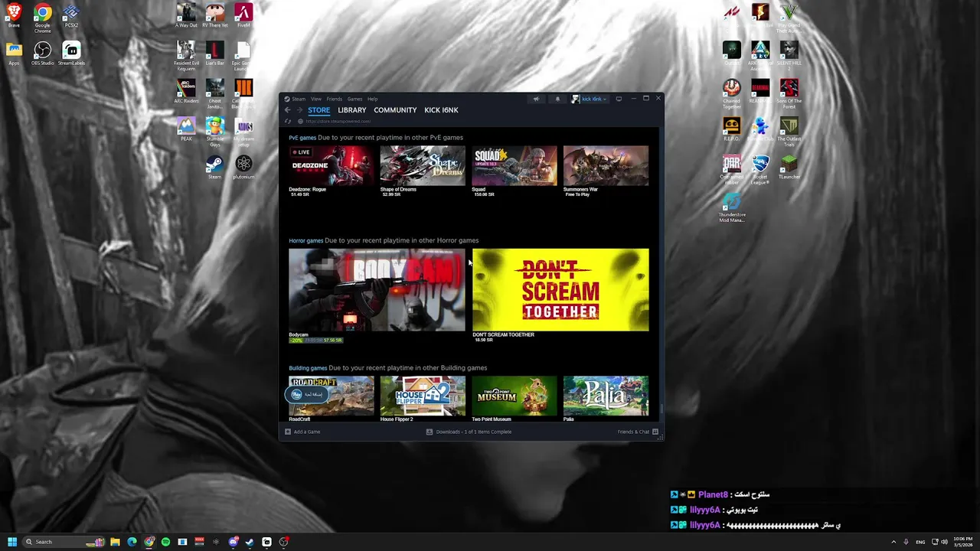This screenshot has height=551, width=980.
Task: Open the Bodycam game capsule
Action: coord(377,289)
